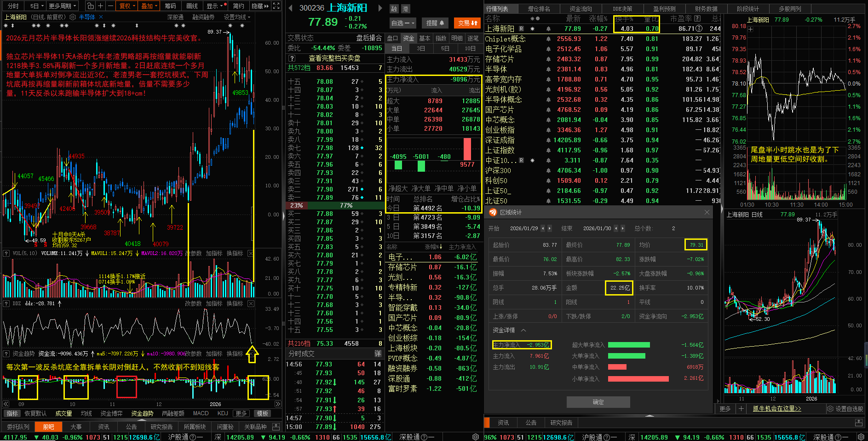Toggle the 成交量 indicator
The height and width of the screenshot is (441, 868).
click(x=63, y=413)
